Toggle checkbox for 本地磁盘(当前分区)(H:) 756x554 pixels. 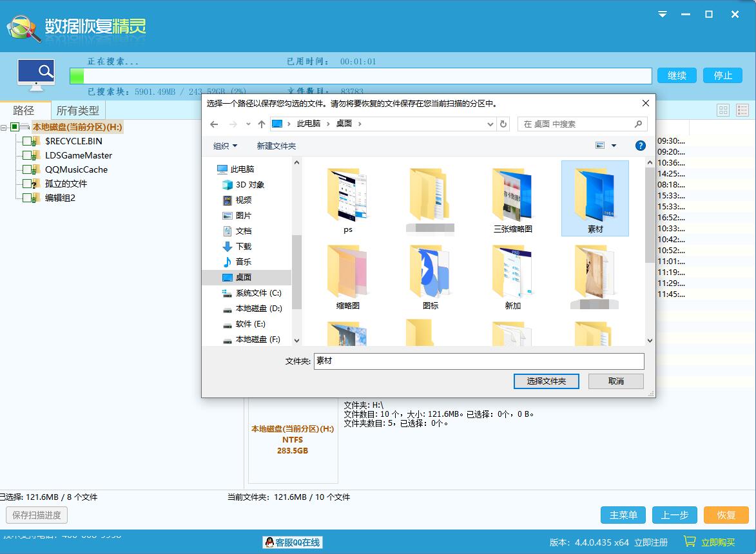[x=14, y=127]
